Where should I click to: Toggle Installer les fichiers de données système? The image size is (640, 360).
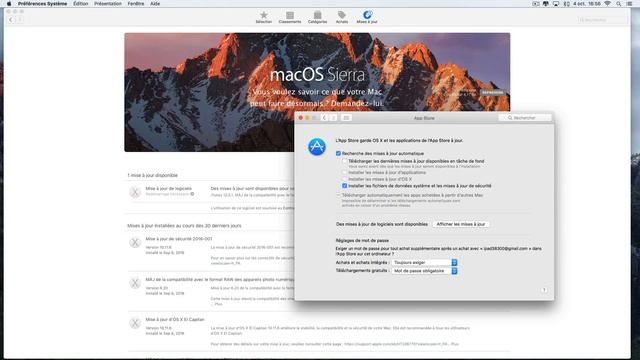[x=344, y=186]
